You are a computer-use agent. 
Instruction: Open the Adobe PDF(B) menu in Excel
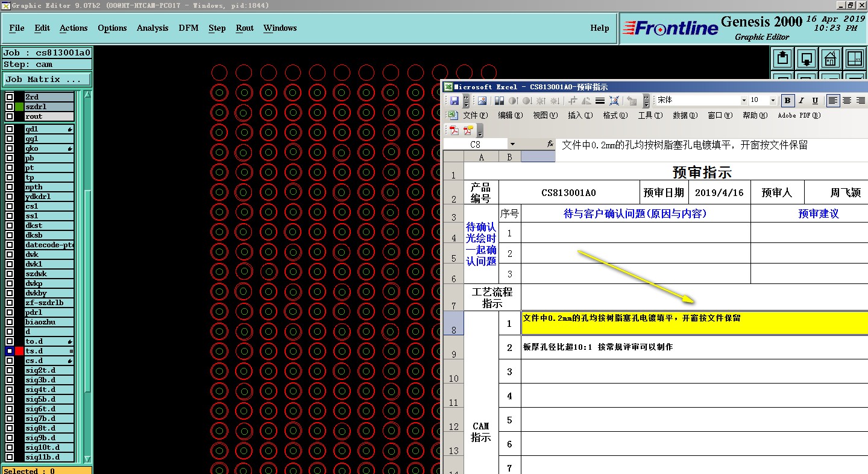pos(799,115)
